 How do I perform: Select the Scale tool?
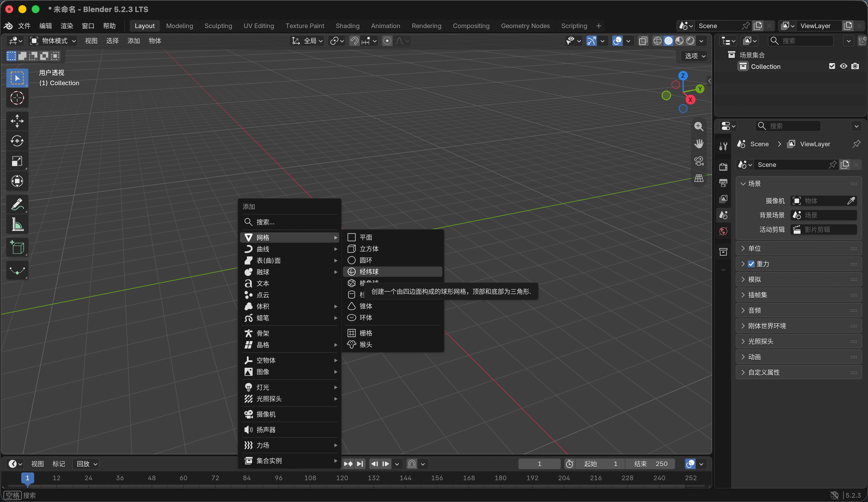tap(17, 161)
